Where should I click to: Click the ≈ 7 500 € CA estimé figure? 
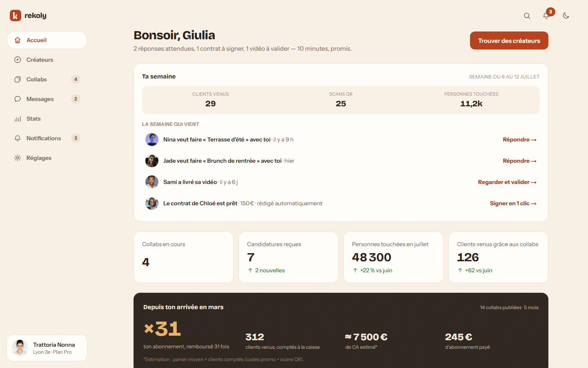(x=366, y=337)
